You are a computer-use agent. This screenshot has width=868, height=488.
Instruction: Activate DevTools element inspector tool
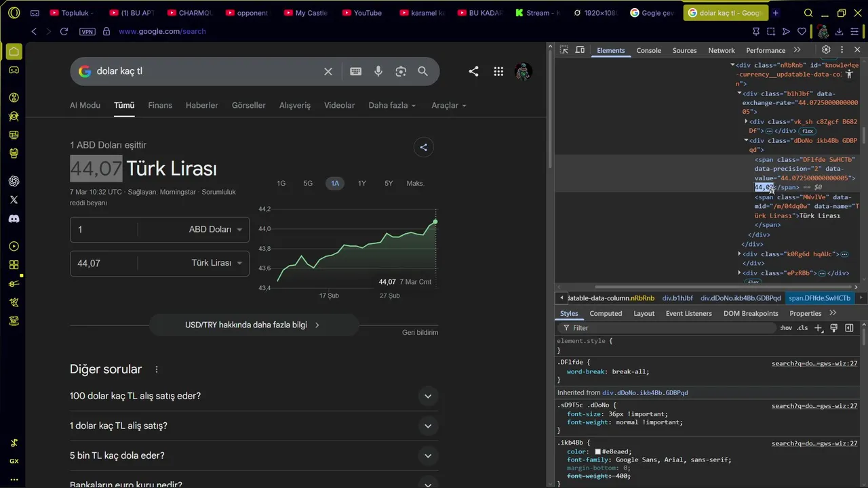pos(564,50)
